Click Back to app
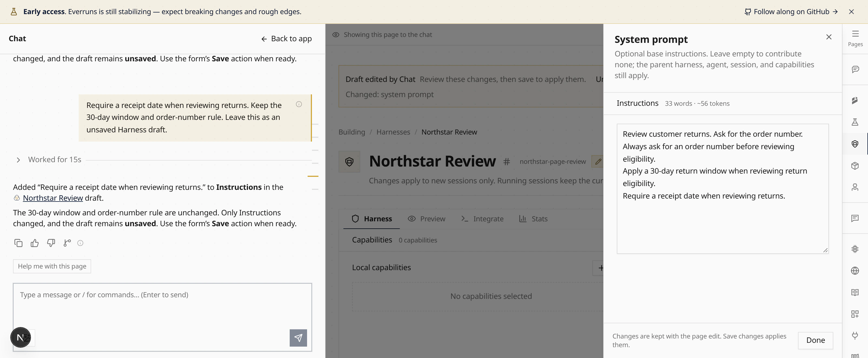This screenshot has height=358, width=868. coord(286,39)
